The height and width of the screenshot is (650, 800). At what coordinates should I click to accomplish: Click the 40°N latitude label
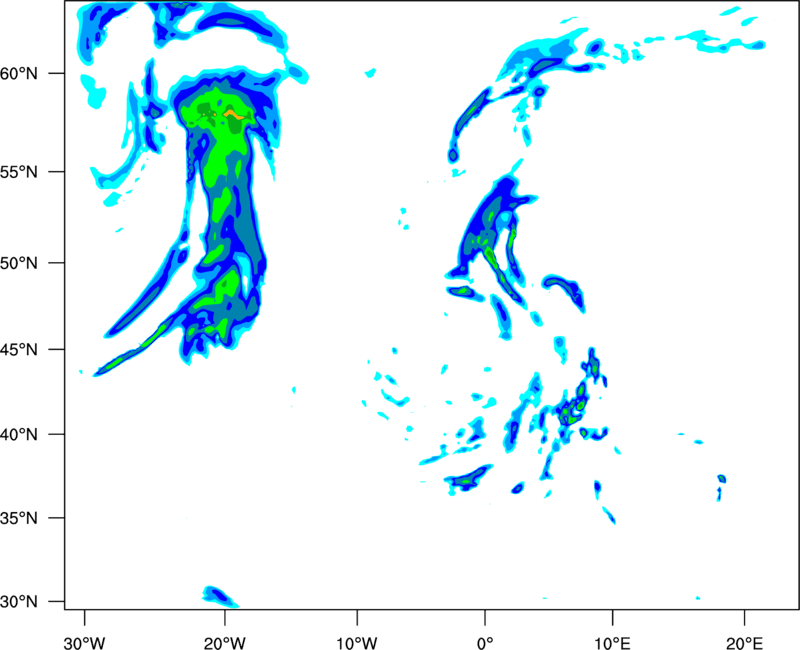(x=19, y=435)
